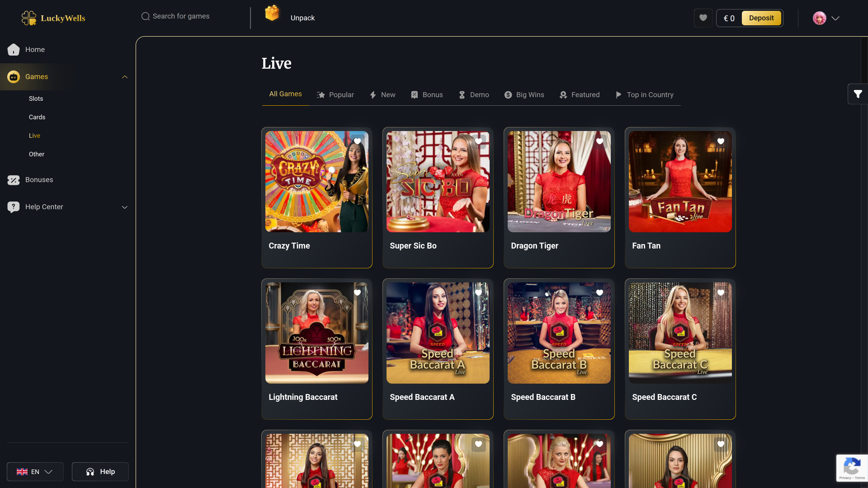
Task: Click the Games controller icon in the sidebar
Action: coord(13,77)
